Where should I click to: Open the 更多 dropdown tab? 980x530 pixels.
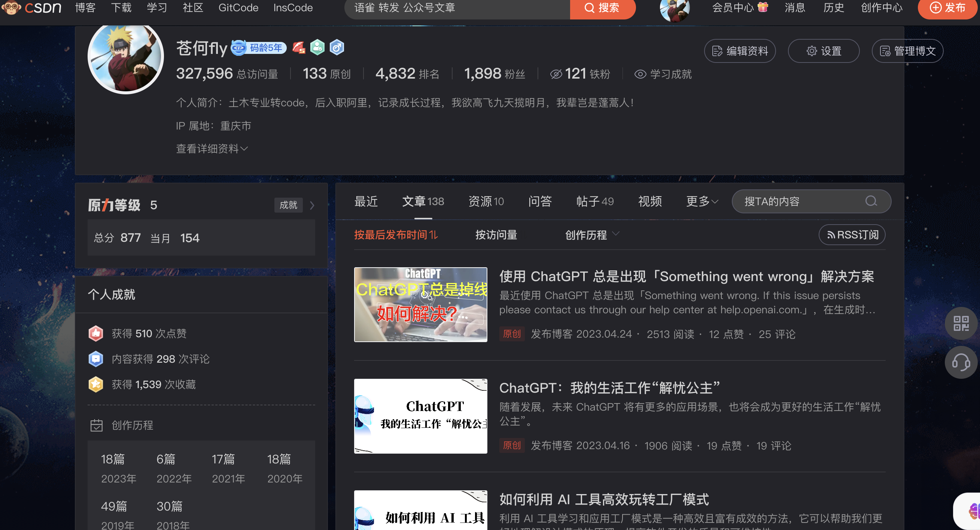tap(702, 201)
